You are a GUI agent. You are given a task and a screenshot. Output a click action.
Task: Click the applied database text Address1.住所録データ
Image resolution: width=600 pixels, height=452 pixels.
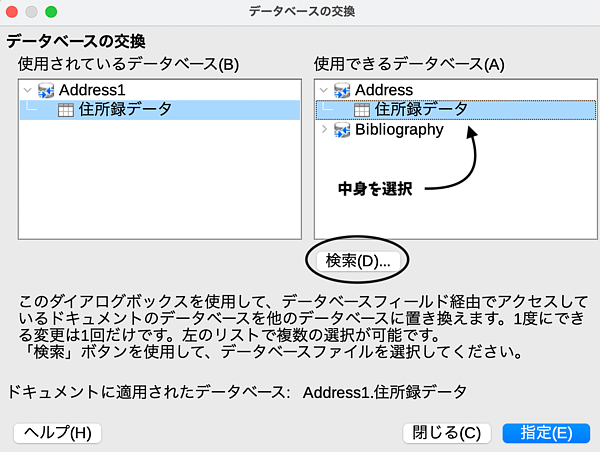(385, 392)
